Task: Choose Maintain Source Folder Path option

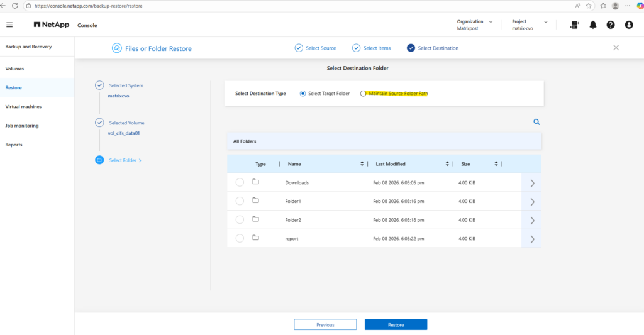Action: (x=363, y=94)
